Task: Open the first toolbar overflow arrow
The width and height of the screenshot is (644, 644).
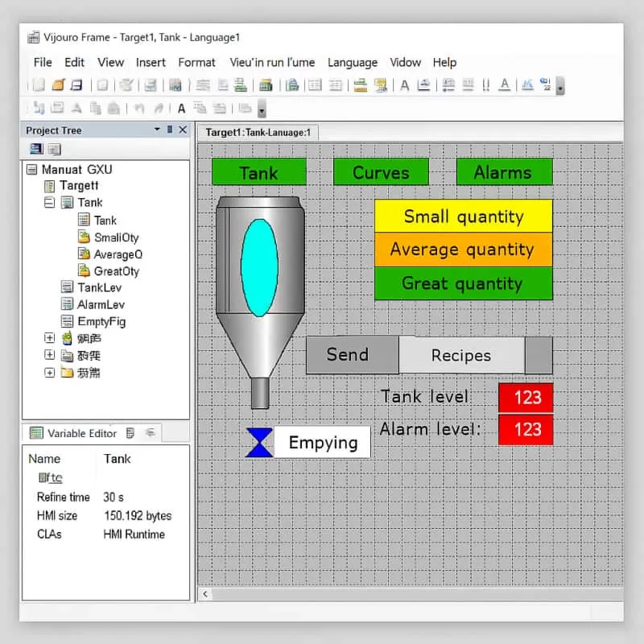Action: click(x=559, y=86)
